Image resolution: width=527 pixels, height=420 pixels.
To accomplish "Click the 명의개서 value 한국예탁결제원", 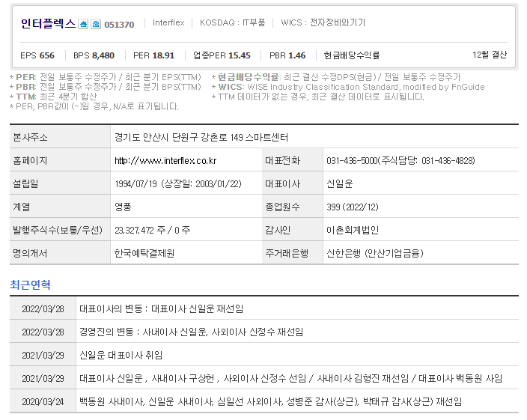I will click(144, 253).
